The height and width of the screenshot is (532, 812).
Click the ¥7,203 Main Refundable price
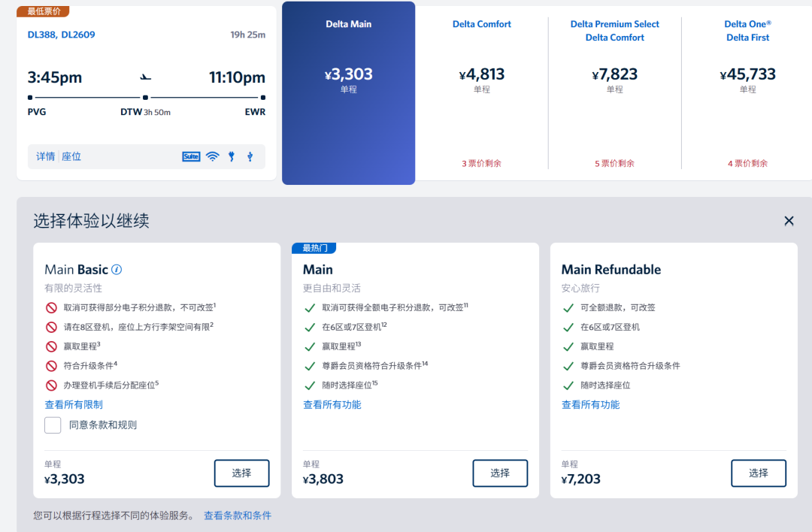click(x=581, y=479)
